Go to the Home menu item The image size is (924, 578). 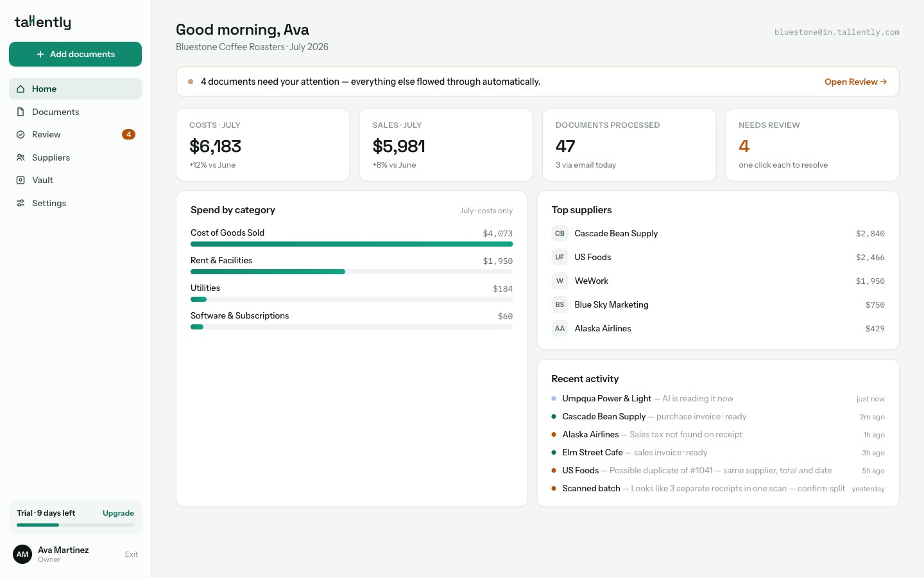pyautogui.click(x=75, y=89)
